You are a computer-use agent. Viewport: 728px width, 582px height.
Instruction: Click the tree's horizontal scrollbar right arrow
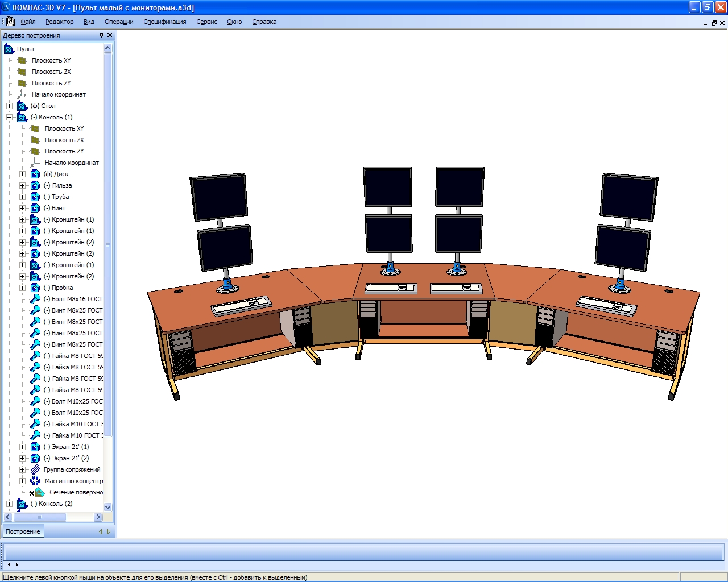click(98, 517)
